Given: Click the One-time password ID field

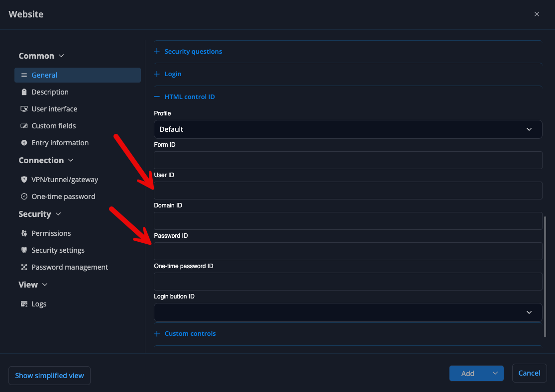Looking at the screenshot, I should 348,282.
